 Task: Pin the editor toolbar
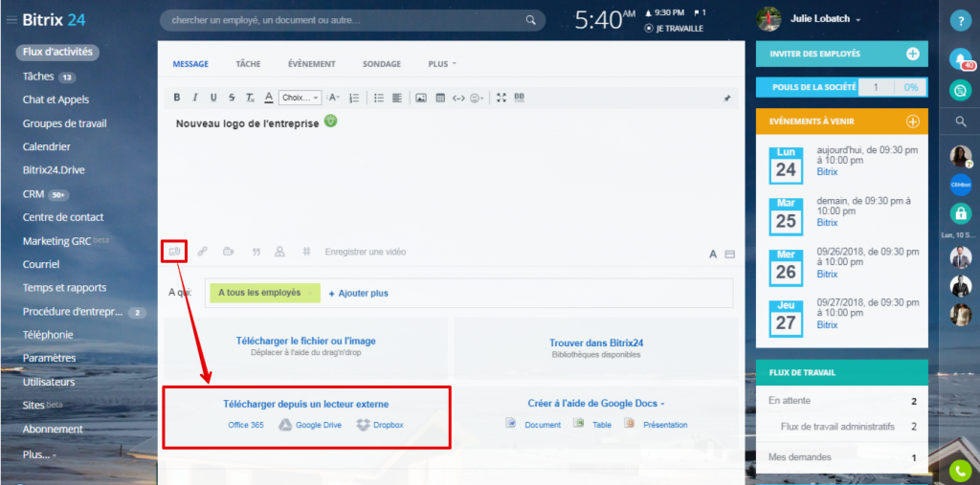click(727, 99)
